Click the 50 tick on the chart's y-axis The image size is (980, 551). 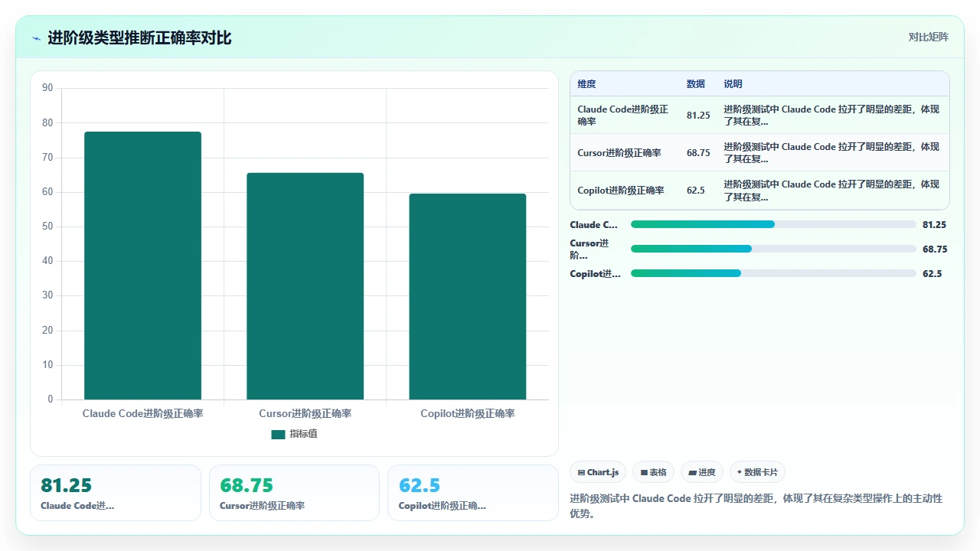pos(47,227)
